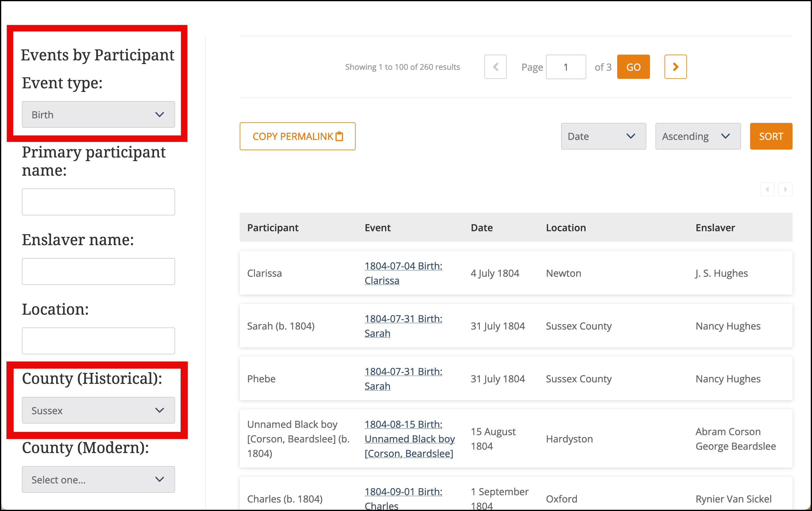The height and width of the screenshot is (511, 812).
Task: Click the Location input field
Action: pyautogui.click(x=98, y=341)
